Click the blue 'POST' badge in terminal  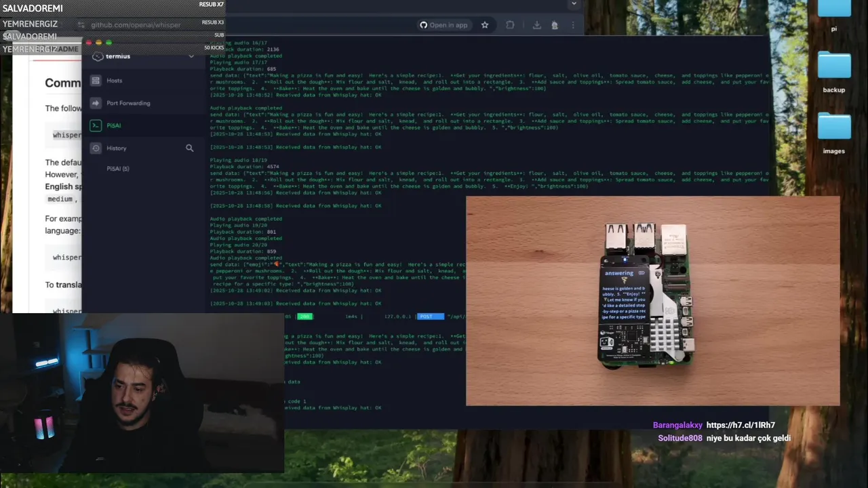click(x=431, y=317)
